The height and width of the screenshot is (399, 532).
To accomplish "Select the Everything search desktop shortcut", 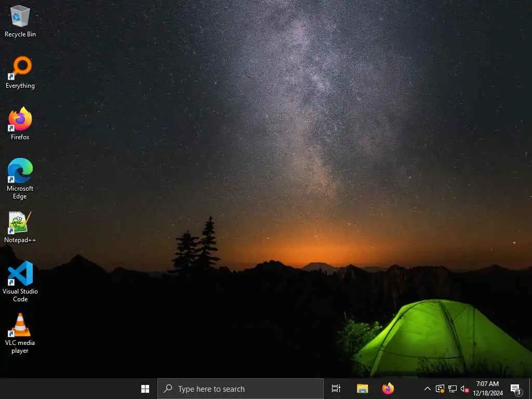I will click(x=20, y=73).
